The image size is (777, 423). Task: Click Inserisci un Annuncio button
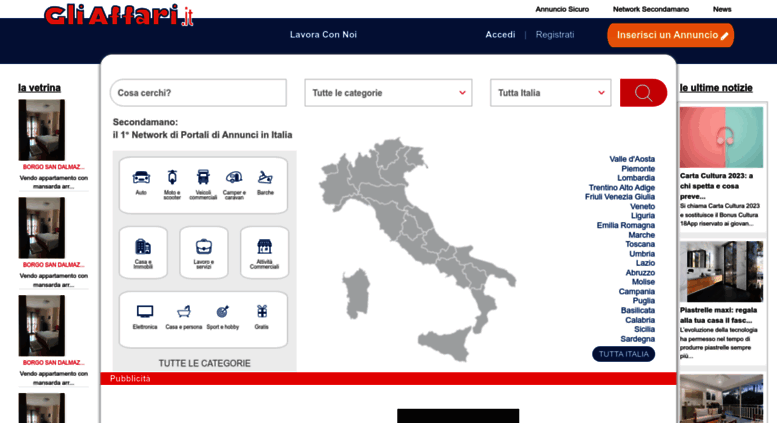pyautogui.click(x=670, y=35)
